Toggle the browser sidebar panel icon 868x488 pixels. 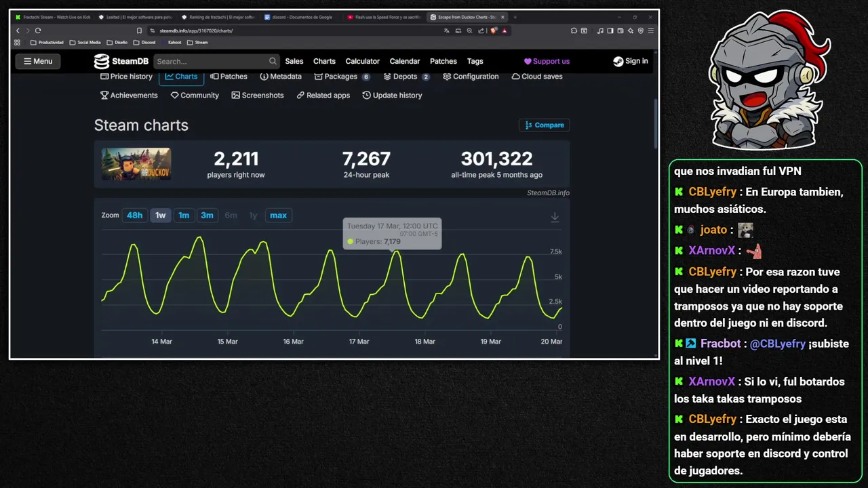[x=610, y=30]
